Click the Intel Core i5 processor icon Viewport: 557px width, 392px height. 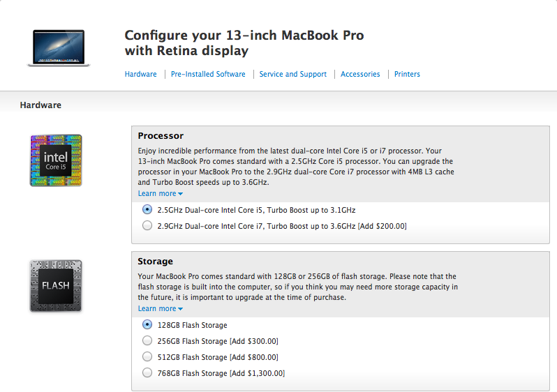click(x=56, y=160)
